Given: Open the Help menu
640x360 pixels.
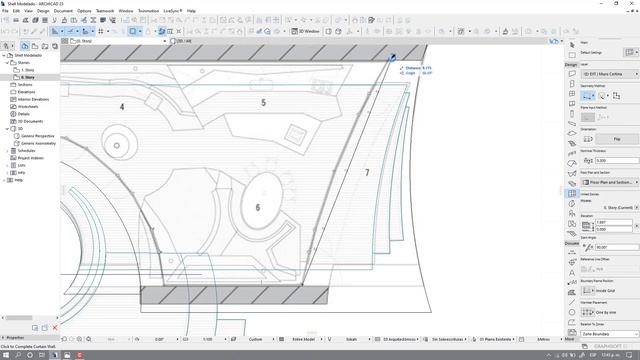Looking at the screenshot, I should [191, 11].
